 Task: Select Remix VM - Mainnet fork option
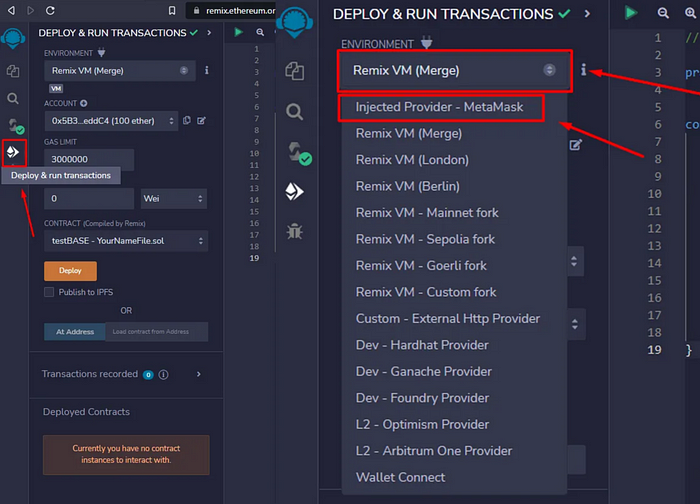pos(427,212)
